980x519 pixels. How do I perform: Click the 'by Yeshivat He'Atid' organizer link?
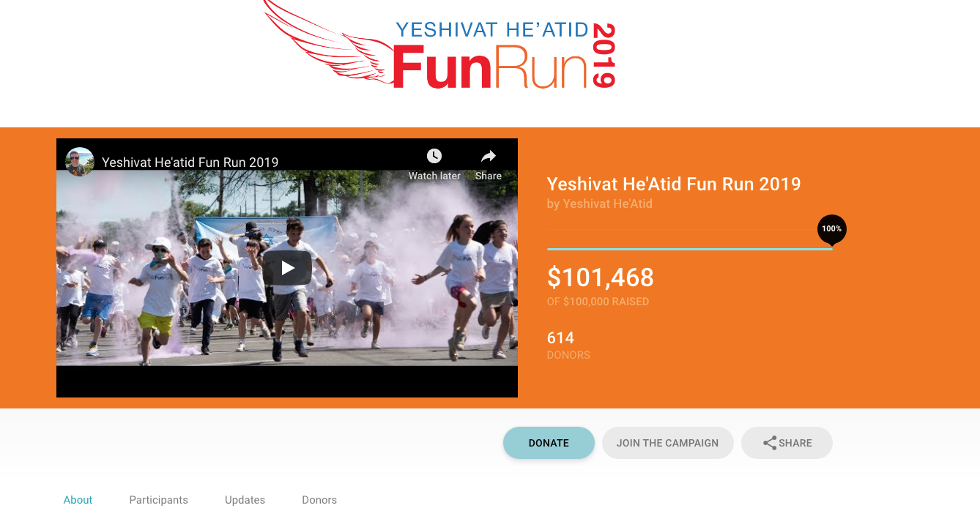point(599,204)
